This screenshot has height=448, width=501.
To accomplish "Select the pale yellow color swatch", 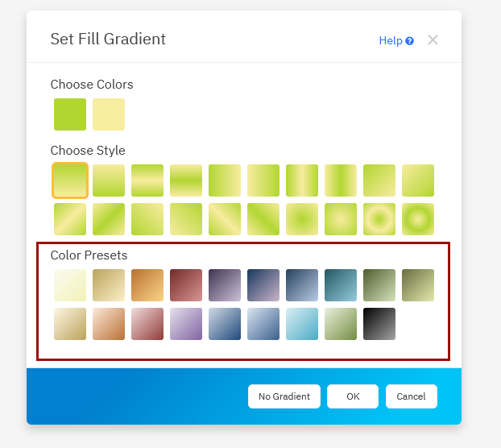I will 109,114.
